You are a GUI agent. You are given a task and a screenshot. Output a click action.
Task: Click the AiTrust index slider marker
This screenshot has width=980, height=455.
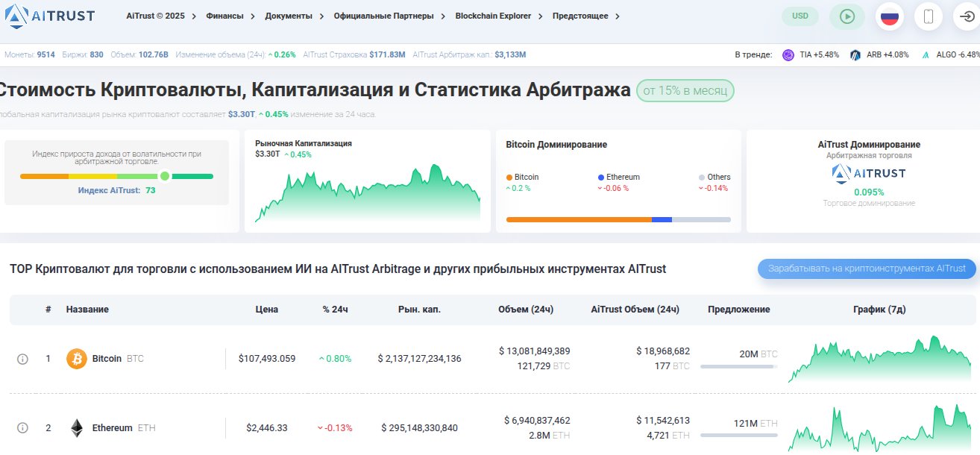(x=165, y=176)
